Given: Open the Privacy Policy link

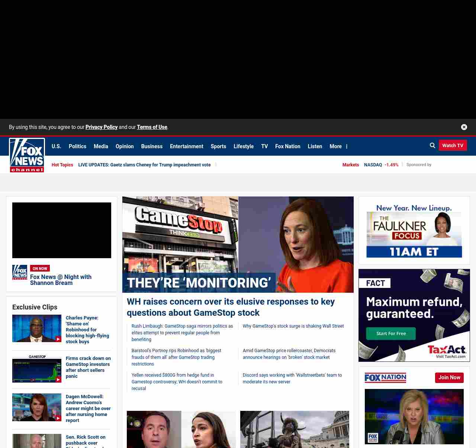Looking at the screenshot, I should point(102,127).
